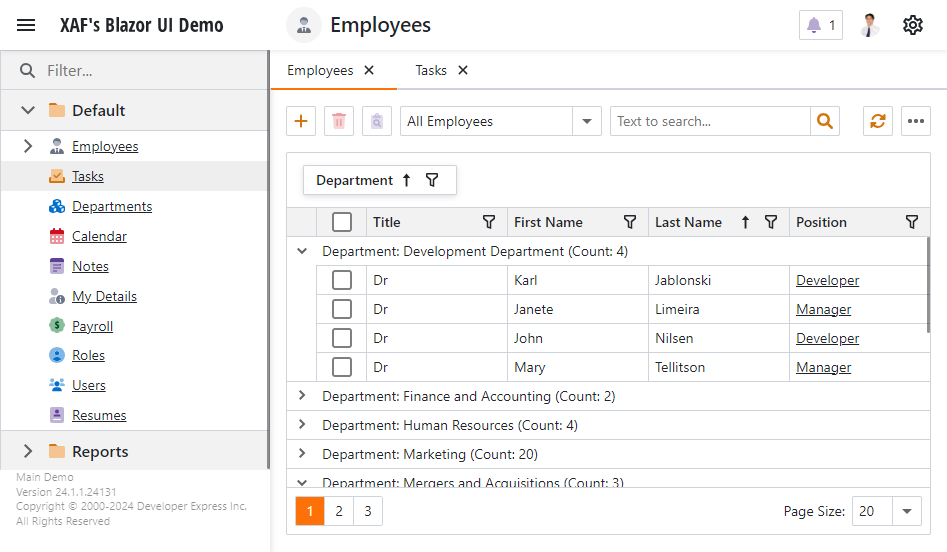This screenshot has height=552, width=947.
Task: Collapse the Default navigation group
Action: (x=28, y=110)
